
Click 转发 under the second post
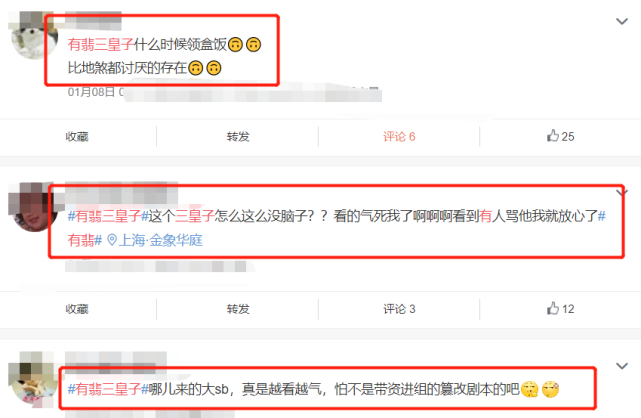pos(238,309)
